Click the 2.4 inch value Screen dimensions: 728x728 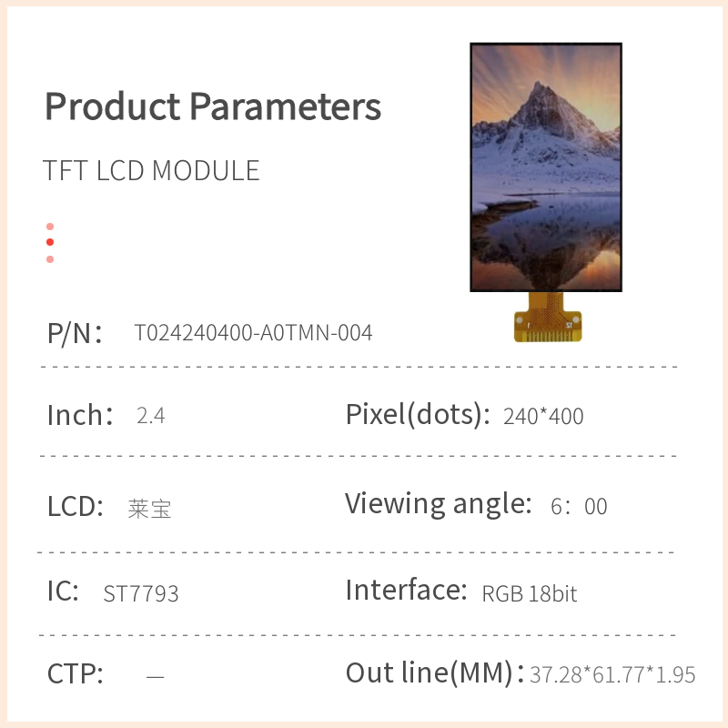point(150,417)
